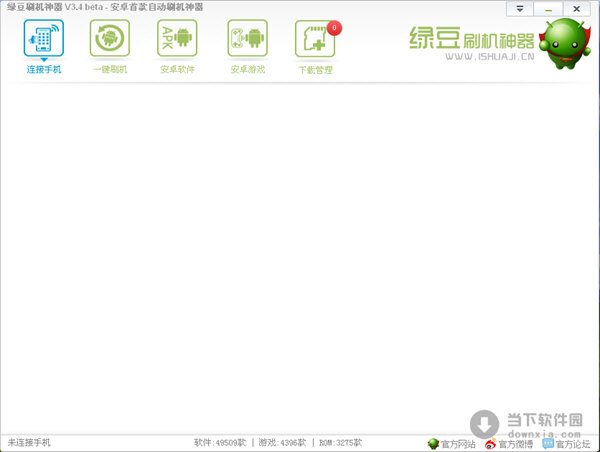Click the 安卓软件 tab label
The height and width of the screenshot is (452, 600).
point(177,69)
